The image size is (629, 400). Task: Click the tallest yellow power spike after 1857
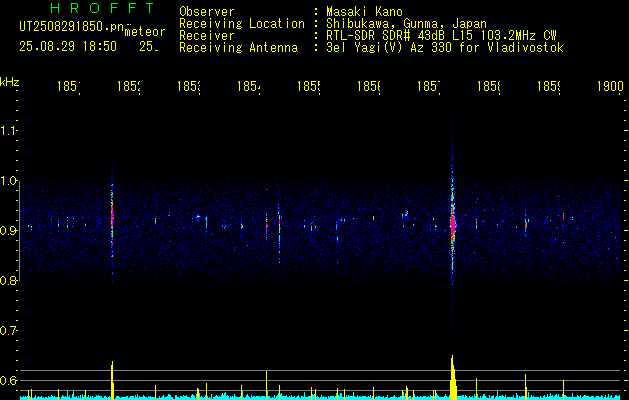click(x=453, y=377)
